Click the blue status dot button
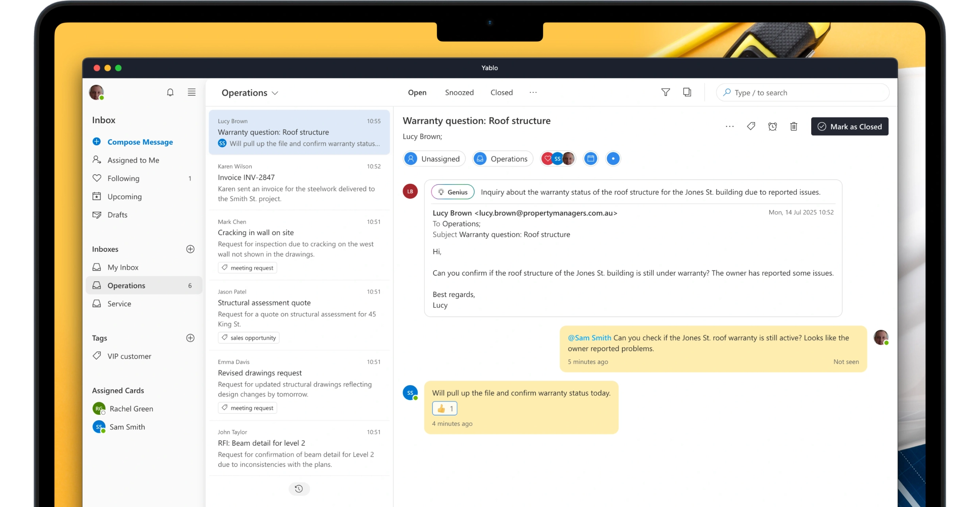The image size is (980, 507). point(613,159)
